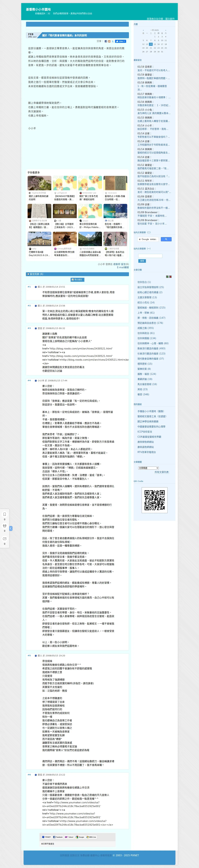Click the Facebook Like button
Screen dimensions: 199x868
point(120,41)
